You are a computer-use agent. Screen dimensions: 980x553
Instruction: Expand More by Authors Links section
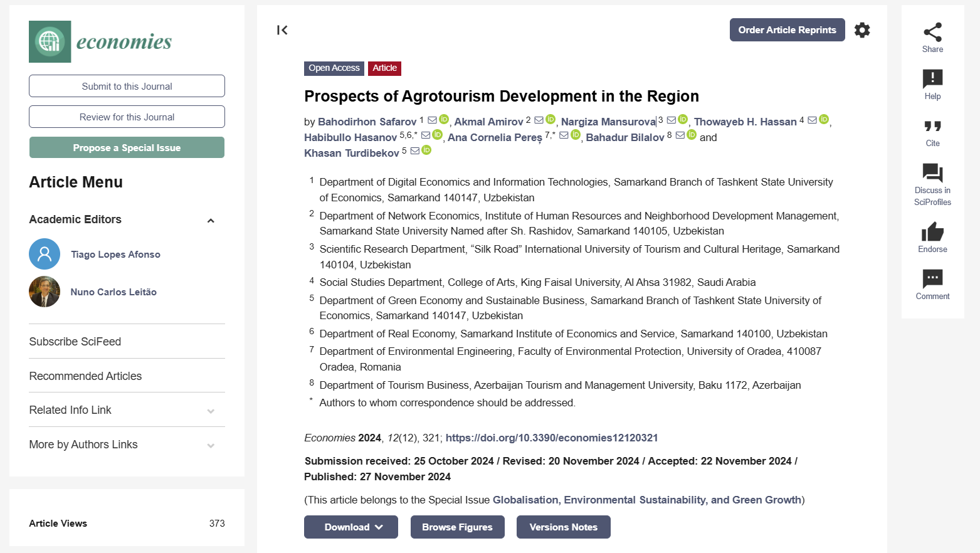click(x=211, y=446)
